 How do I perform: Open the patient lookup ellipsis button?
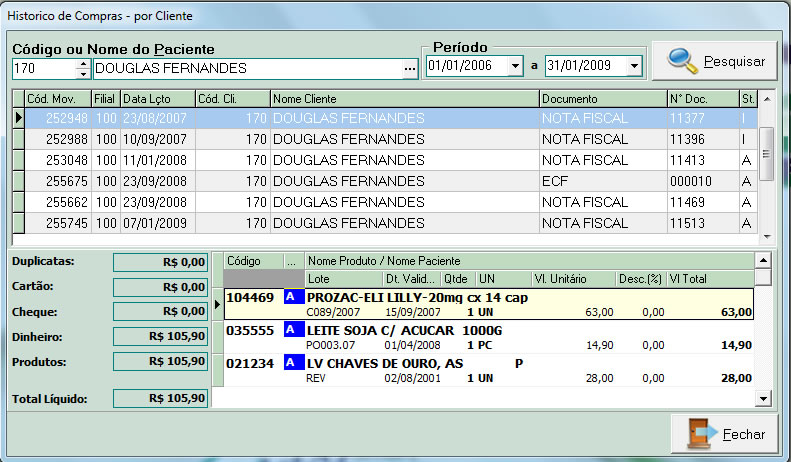tap(410, 69)
